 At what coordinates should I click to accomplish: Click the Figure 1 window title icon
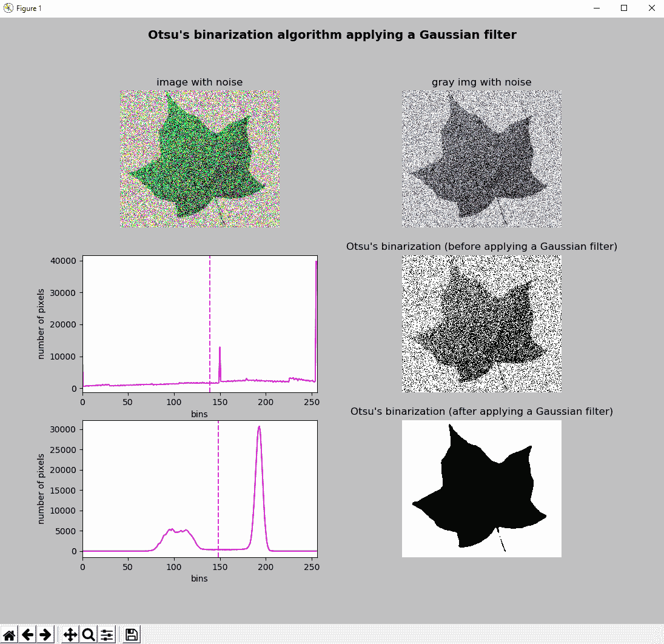(8, 8)
